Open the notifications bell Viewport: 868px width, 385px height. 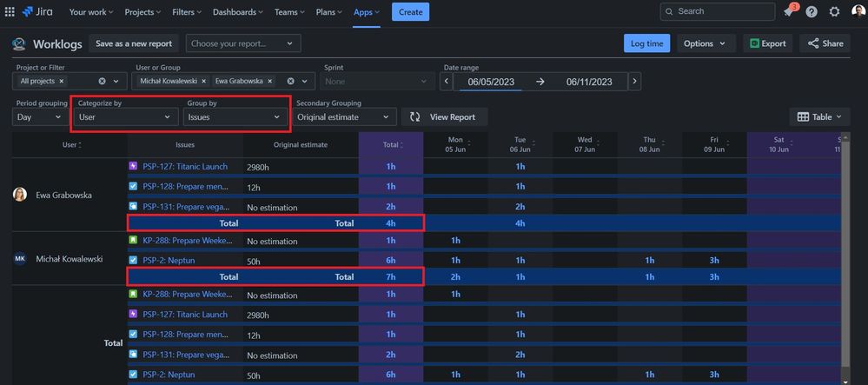[789, 11]
